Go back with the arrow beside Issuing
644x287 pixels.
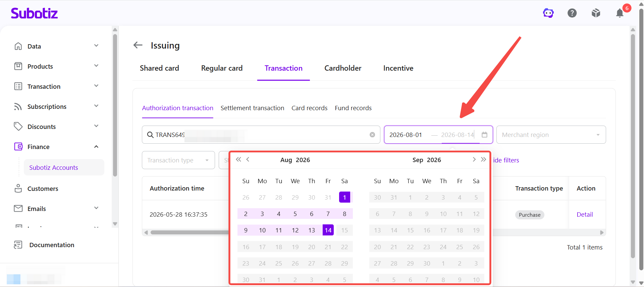(138, 45)
